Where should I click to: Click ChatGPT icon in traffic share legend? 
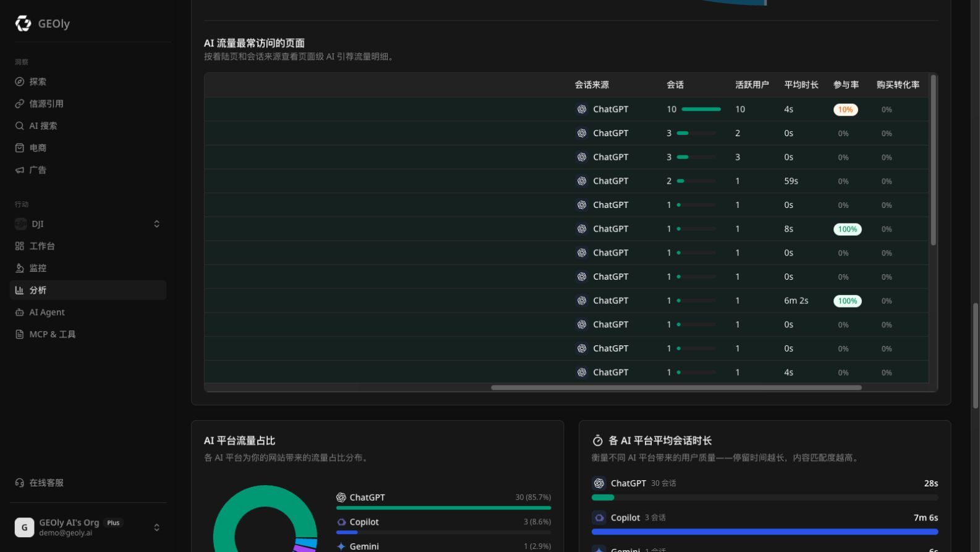(341, 498)
